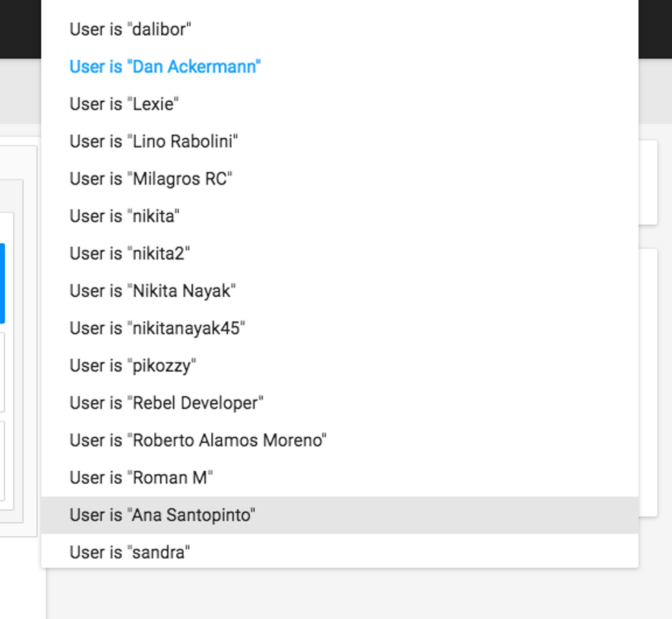The image size is (672, 619).
Task: Click the white box directly below blue block
Action: click(x=2, y=372)
